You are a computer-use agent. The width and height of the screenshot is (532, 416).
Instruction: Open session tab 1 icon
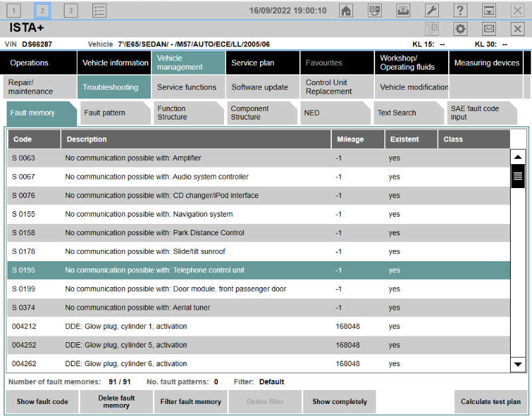[13, 11]
